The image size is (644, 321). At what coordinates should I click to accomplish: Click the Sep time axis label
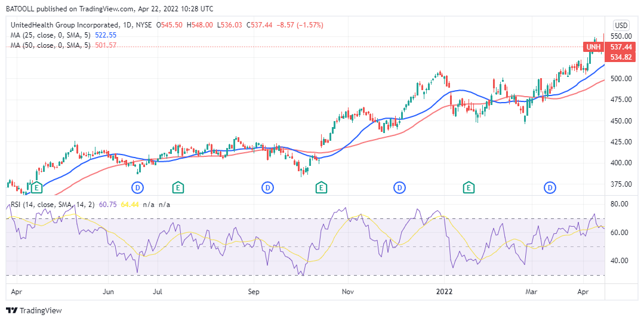point(254,292)
